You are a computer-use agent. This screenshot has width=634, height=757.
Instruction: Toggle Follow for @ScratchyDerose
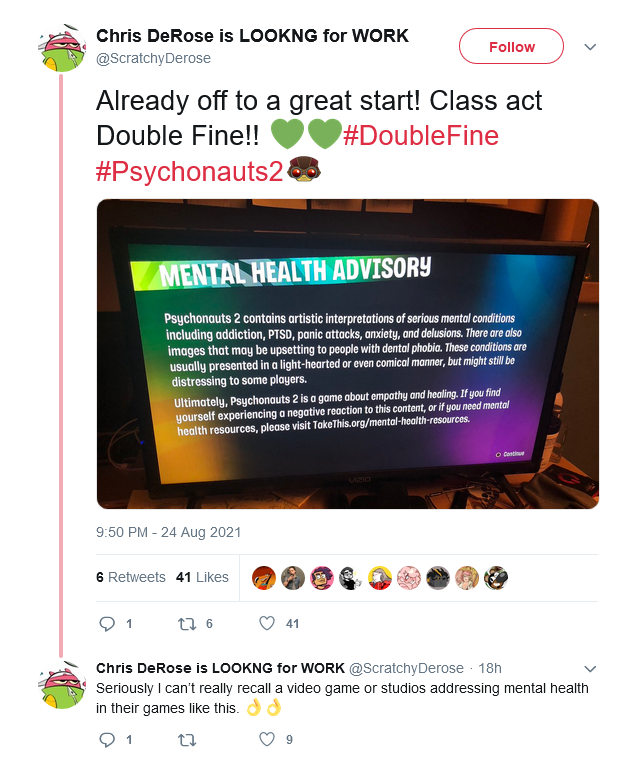click(x=511, y=46)
